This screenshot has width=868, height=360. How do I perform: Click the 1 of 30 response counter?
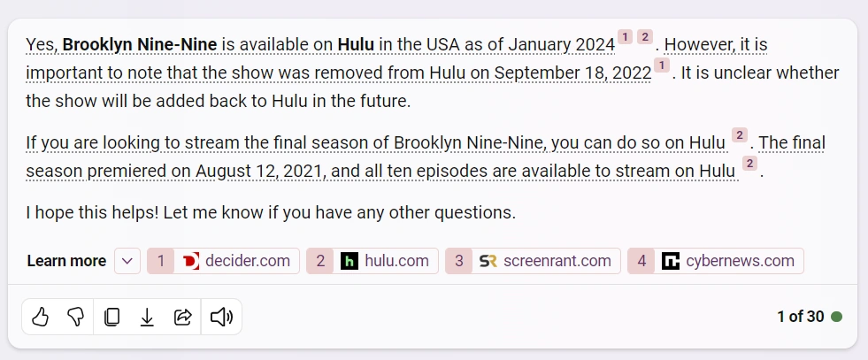(x=801, y=317)
